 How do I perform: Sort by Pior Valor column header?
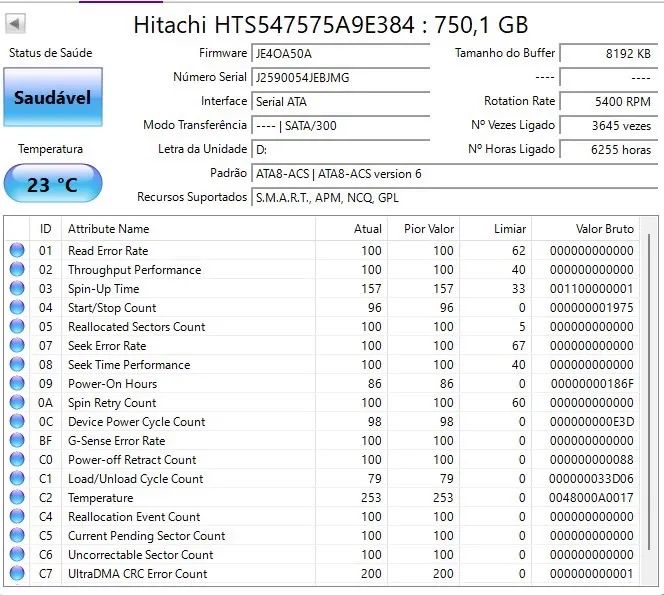coord(423,229)
